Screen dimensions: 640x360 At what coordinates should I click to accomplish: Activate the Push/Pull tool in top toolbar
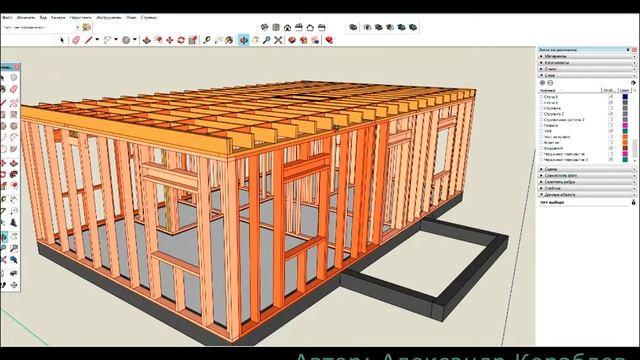(147, 40)
